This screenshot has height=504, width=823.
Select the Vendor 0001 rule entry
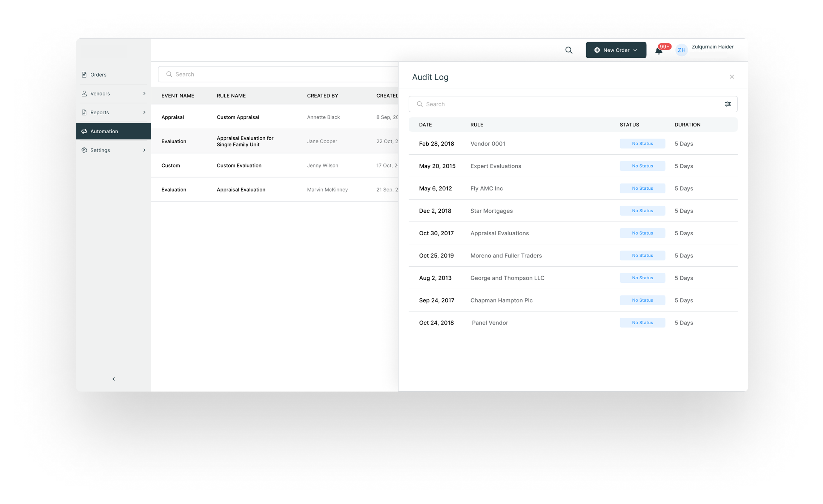coord(488,144)
